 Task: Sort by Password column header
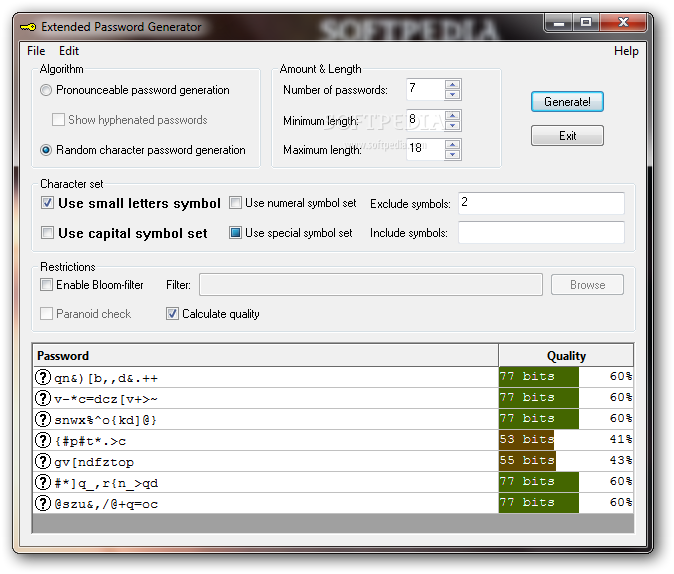tap(266, 356)
